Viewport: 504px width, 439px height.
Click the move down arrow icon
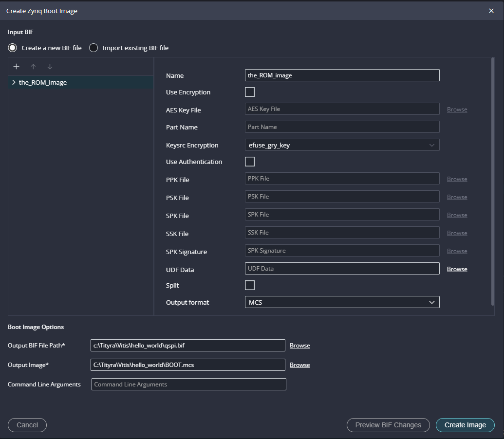click(x=50, y=67)
